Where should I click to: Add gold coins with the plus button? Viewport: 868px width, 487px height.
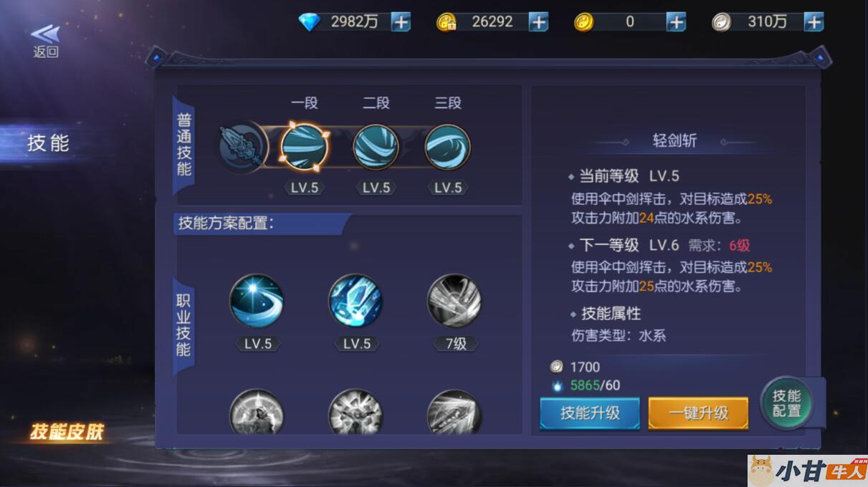click(676, 21)
